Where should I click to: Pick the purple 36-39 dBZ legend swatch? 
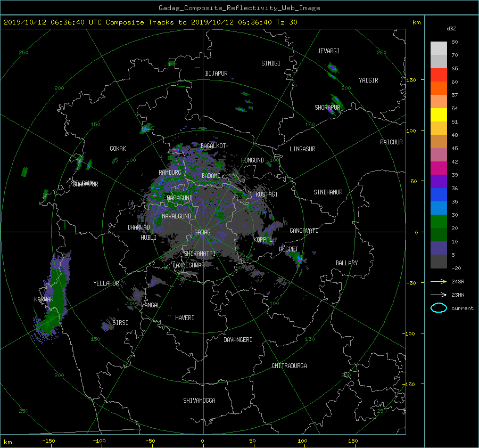[439, 181]
